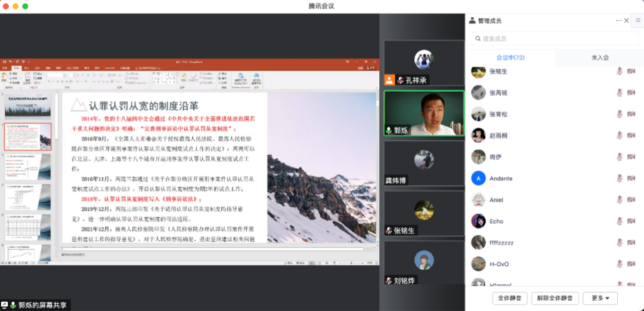Click the muted microphone icon for 张芮铭

(619, 93)
